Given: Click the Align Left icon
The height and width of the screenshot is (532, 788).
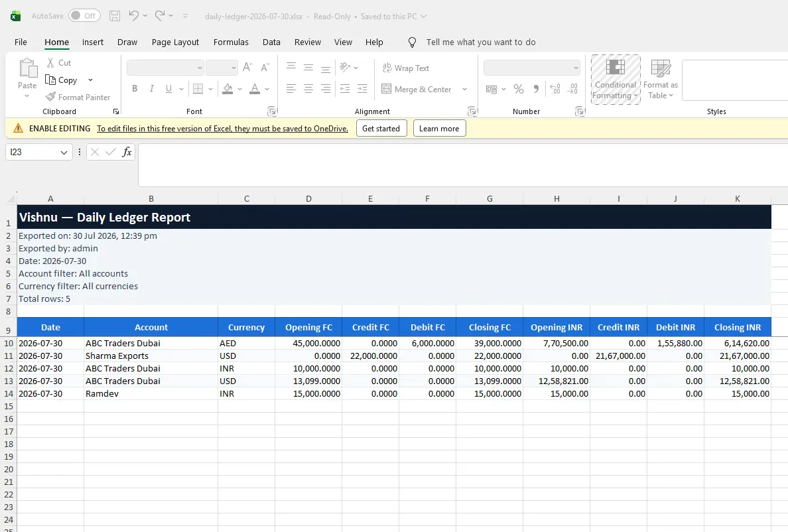Looking at the screenshot, I should click(291, 89).
